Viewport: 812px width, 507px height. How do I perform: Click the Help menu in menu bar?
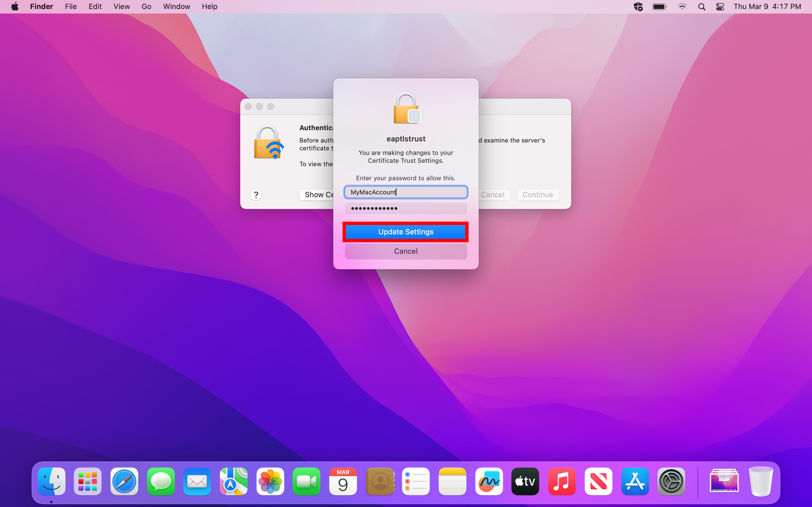(210, 6)
